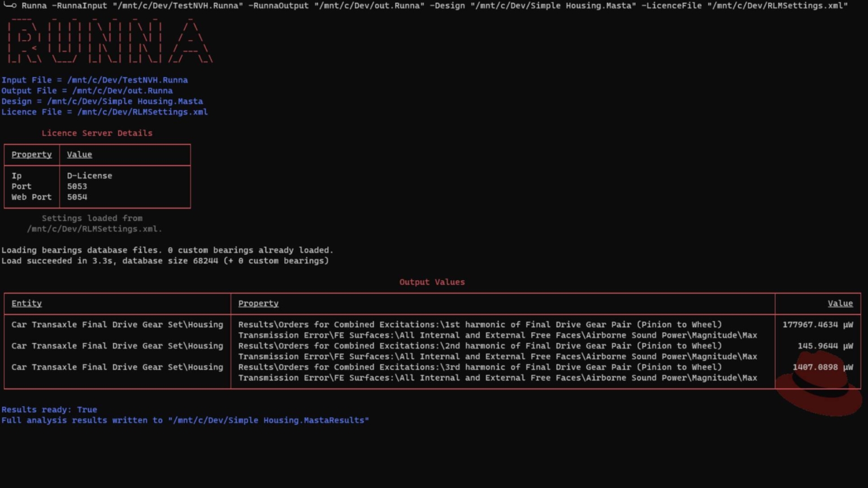The width and height of the screenshot is (868, 488).
Task: Click the Licence Server Details title
Action: pyautogui.click(x=97, y=133)
